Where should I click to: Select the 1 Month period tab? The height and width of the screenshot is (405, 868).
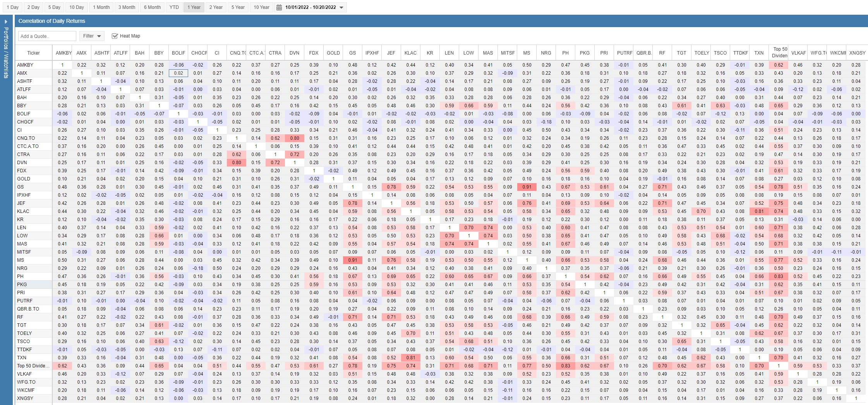pos(101,7)
